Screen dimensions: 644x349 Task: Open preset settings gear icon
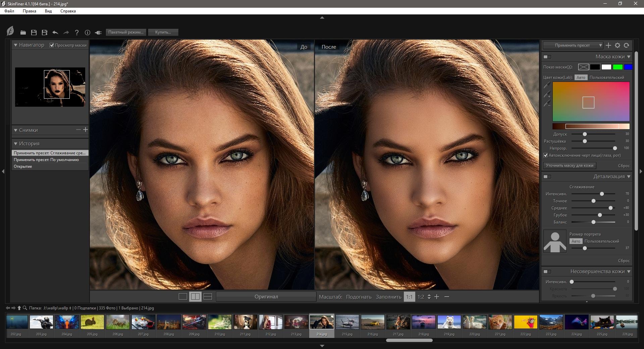(x=618, y=45)
